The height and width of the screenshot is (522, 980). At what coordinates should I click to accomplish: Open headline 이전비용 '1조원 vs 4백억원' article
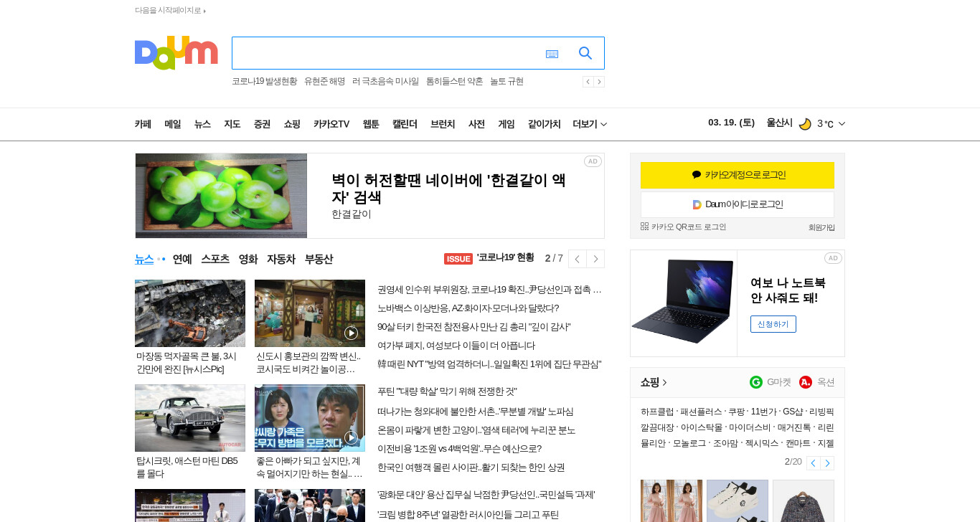[x=460, y=449]
